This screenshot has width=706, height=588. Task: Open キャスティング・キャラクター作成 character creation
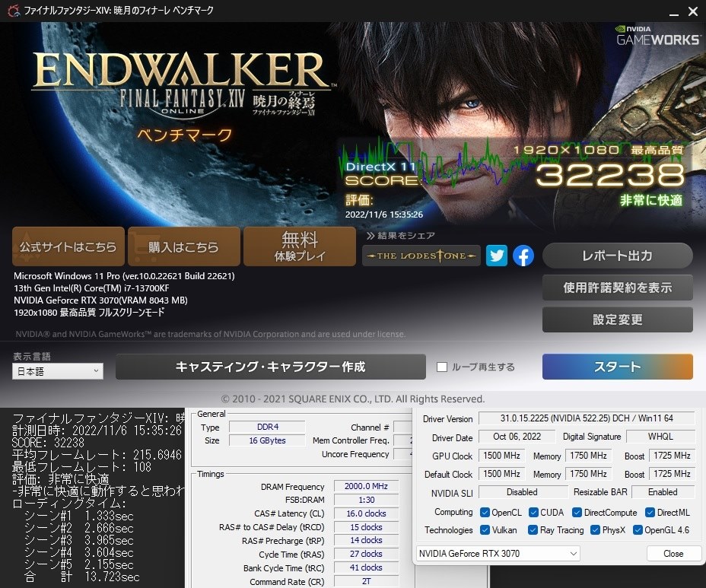point(271,367)
